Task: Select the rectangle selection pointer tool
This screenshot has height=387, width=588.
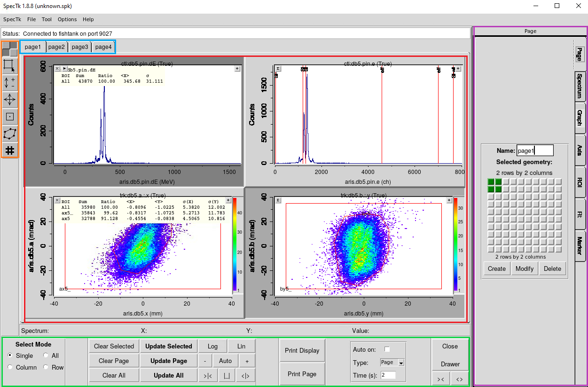Action: point(10,65)
